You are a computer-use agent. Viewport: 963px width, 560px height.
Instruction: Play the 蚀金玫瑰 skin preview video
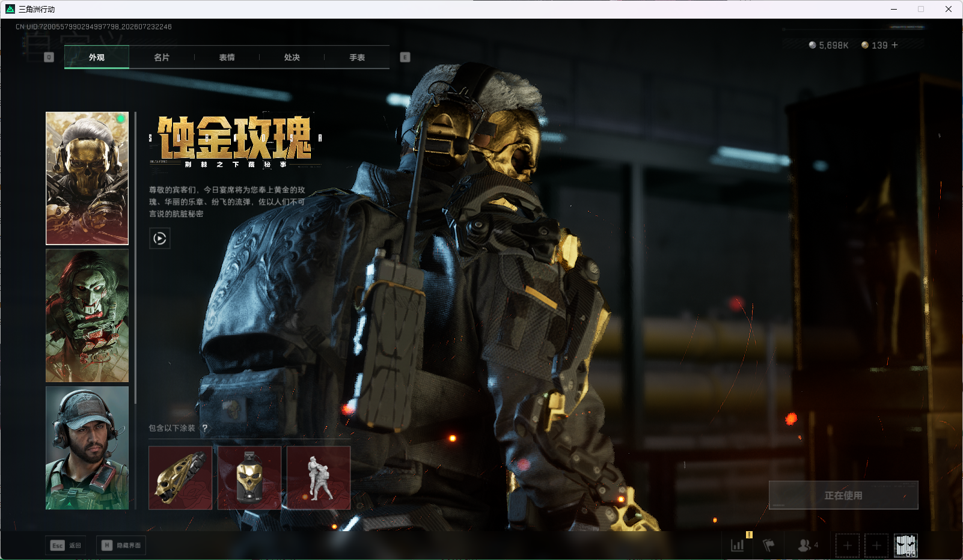click(x=159, y=239)
